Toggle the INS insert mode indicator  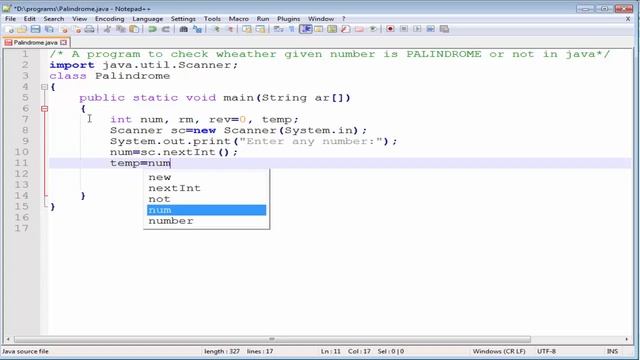click(612, 351)
